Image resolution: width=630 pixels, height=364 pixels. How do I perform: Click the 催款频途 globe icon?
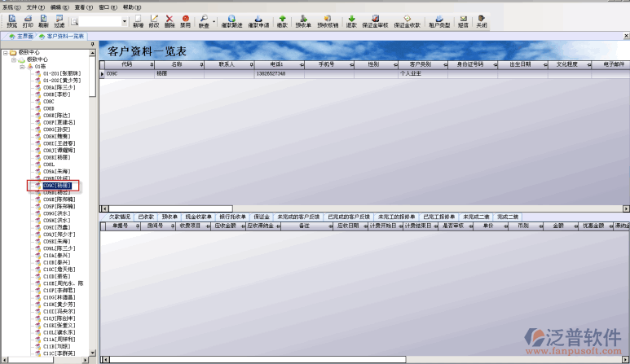(x=231, y=19)
